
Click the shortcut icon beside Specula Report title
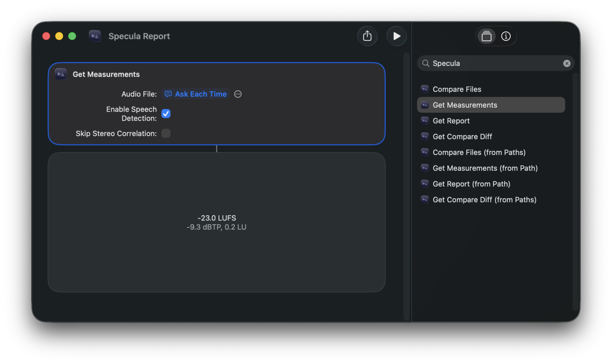pyautogui.click(x=95, y=36)
